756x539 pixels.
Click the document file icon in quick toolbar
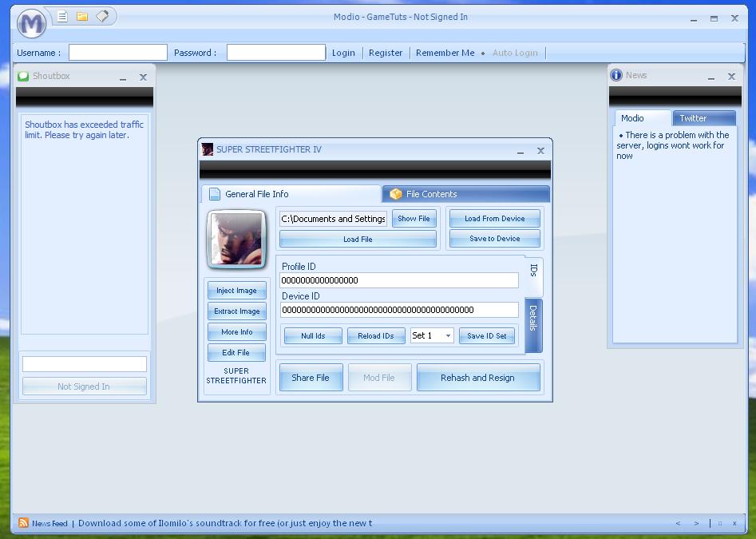click(x=62, y=17)
